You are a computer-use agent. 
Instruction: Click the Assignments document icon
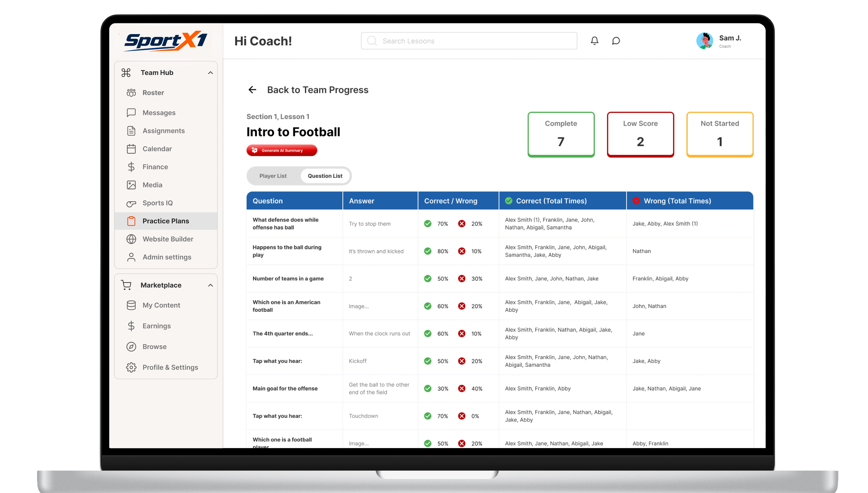click(x=131, y=131)
